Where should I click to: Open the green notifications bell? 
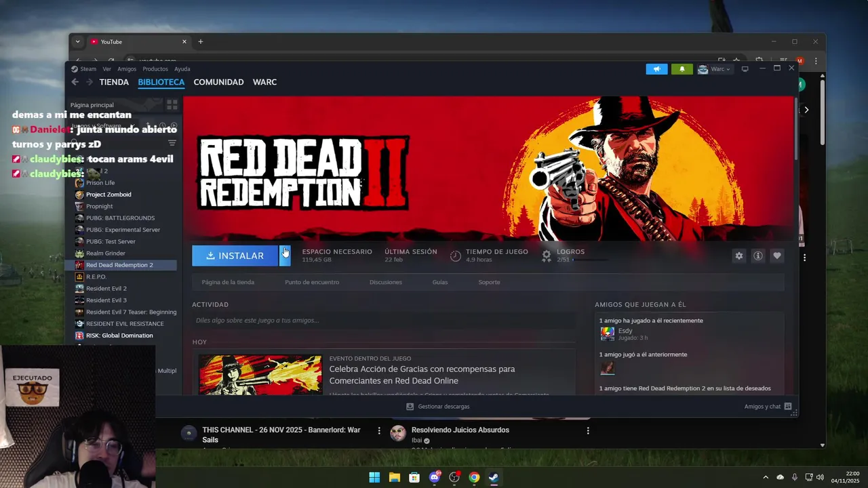[x=682, y=69]
